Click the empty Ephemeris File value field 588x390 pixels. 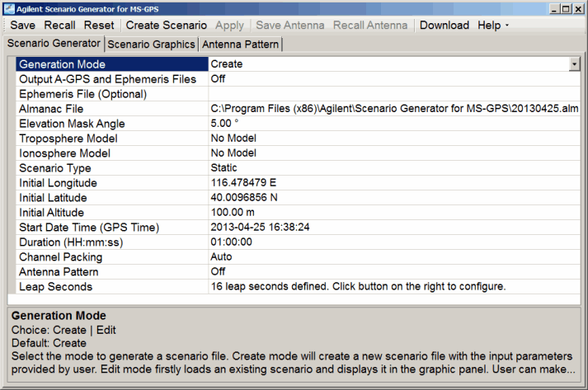click(x=394, y=94)
